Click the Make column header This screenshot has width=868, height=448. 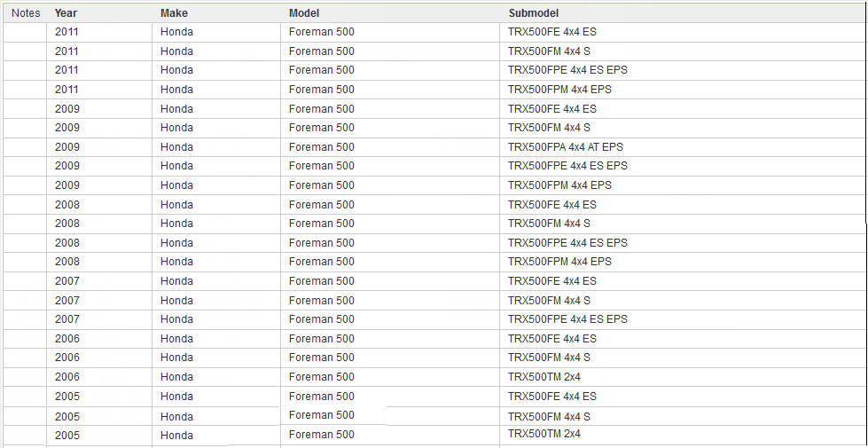coord(174,13)
